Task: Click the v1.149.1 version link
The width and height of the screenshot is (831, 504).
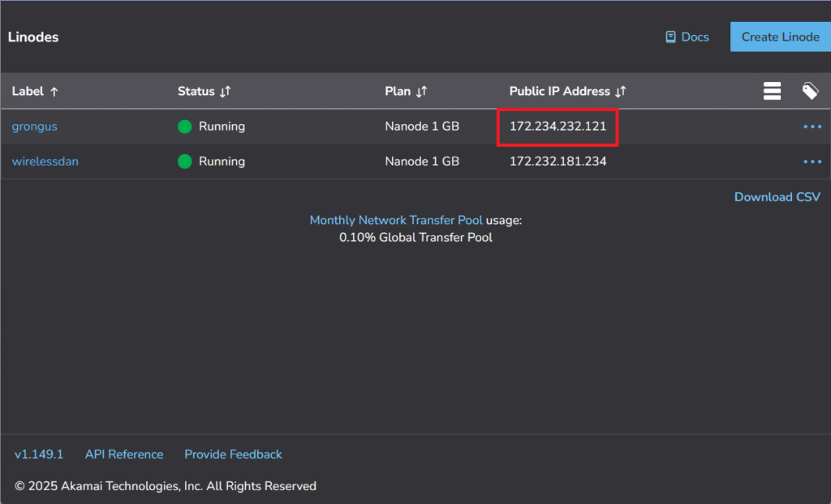Action: pos(39,454)
